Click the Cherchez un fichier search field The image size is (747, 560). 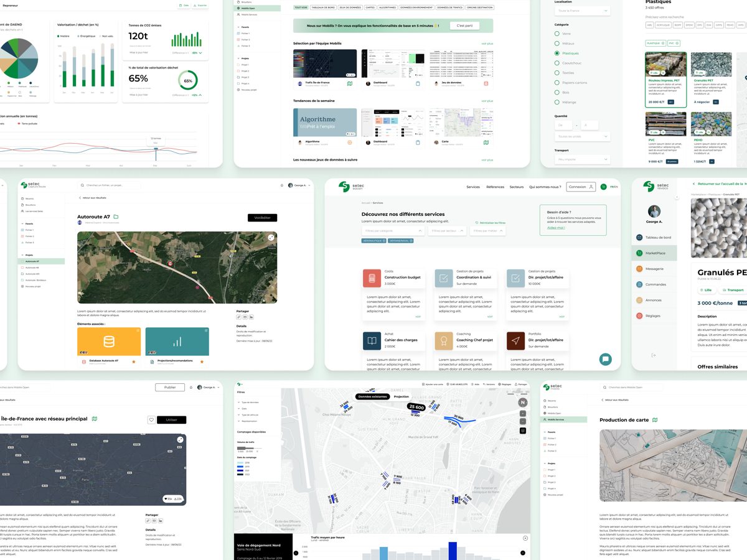tap(109, 185)
